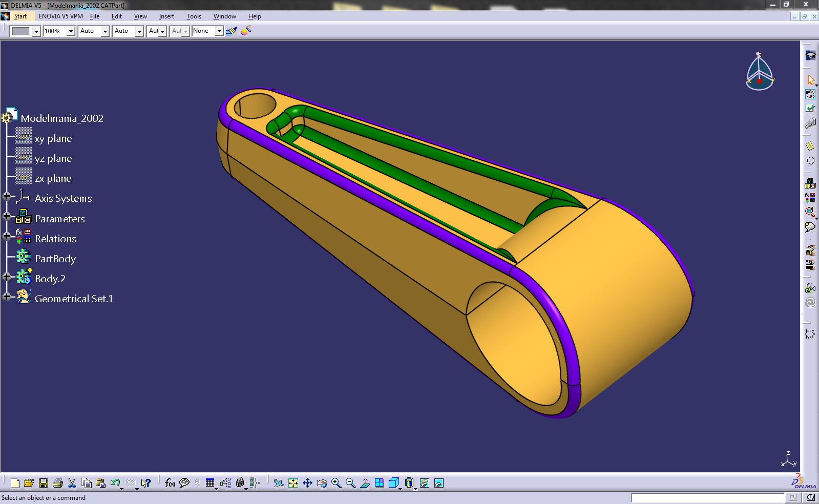Click the checkmark Check icon in right toolbar

(810, 108)
